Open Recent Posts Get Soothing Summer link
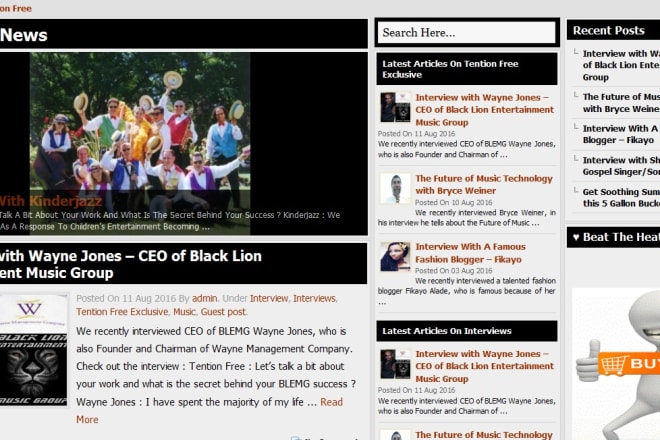Screen dimensions: 660x440 click(621, 197)
